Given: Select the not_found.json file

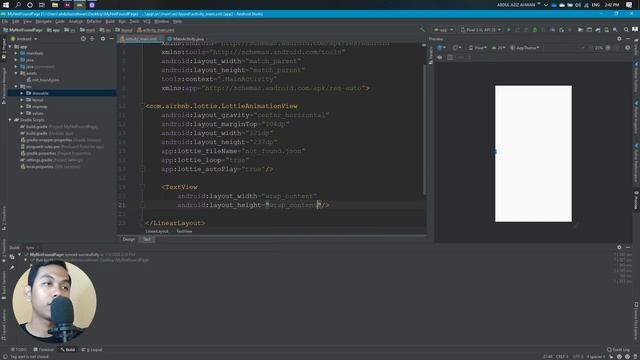Looking at the screenshot, I should (43, 80).
